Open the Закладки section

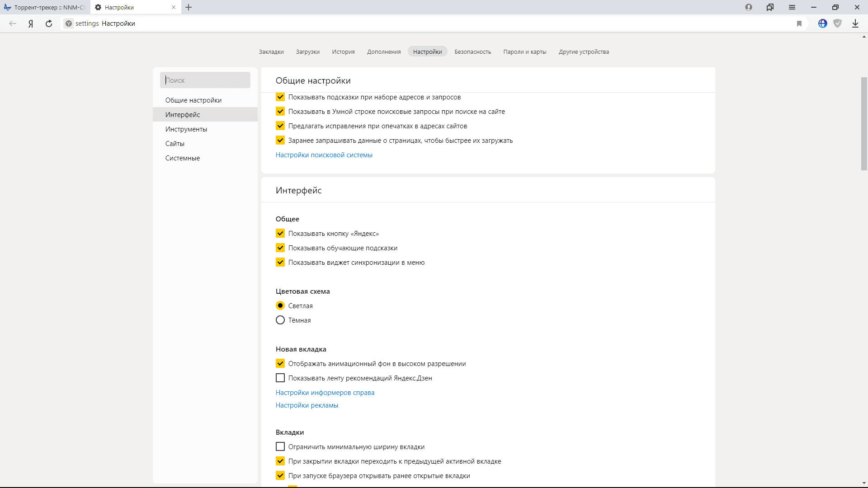(x=271, y=52)
